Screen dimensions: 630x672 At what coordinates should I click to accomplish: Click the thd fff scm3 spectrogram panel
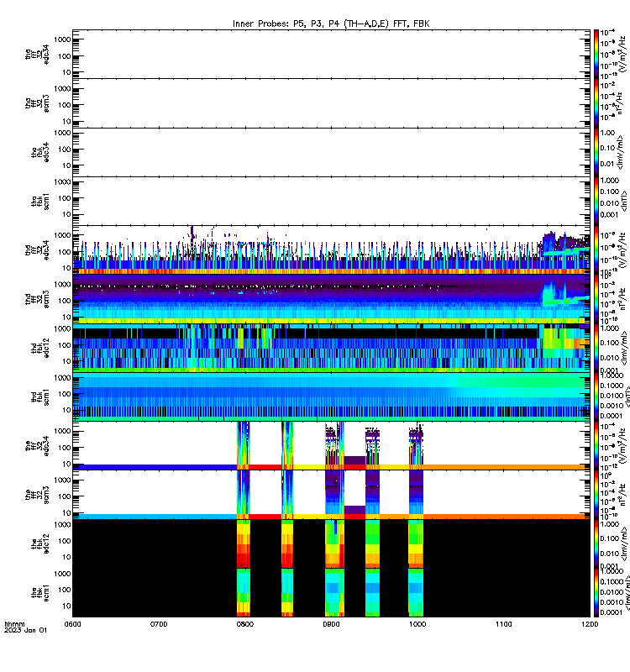(331, 299)
